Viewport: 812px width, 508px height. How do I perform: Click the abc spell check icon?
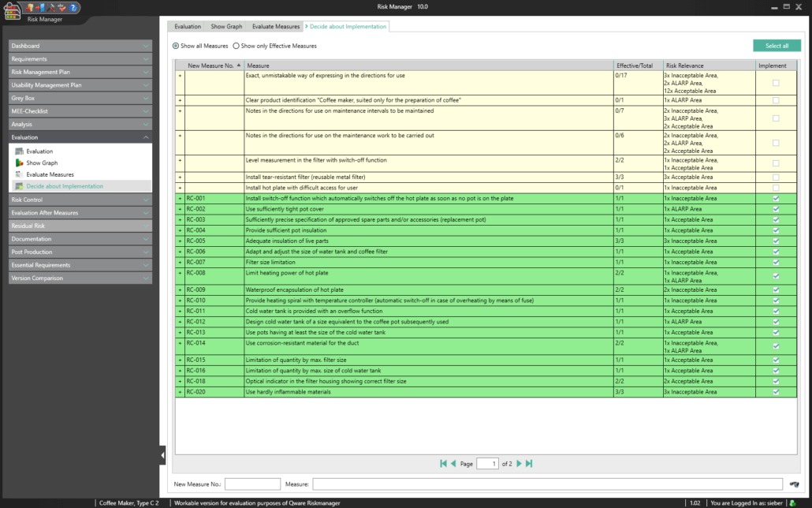(61, 7)
